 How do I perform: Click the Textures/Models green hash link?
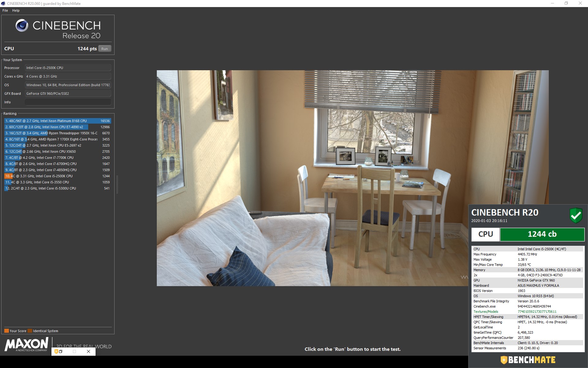pyautogui.click(x=537, y=312)
